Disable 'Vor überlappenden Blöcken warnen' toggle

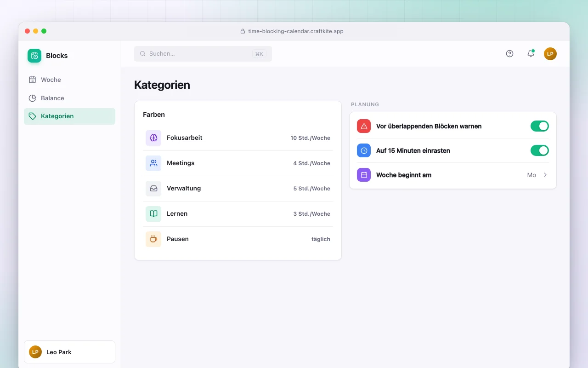click(540, 126)
